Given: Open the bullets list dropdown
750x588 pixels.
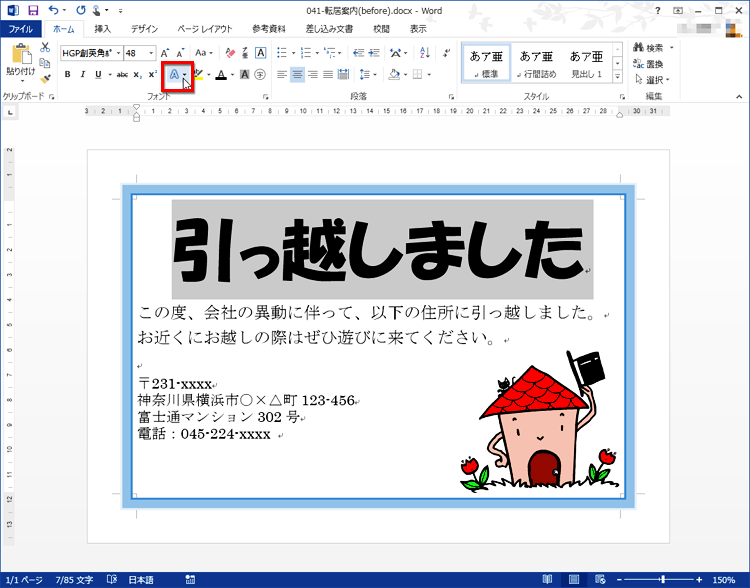Looking at the screenshot, I should click(293, 53).
